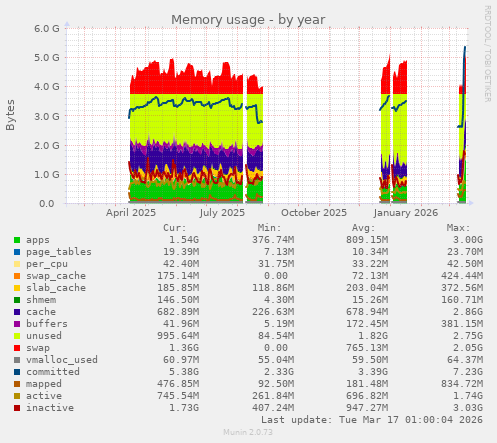Click the committed current value 5.38G
The height and width of the screenshot is (443, 497).
coord(184,372)
